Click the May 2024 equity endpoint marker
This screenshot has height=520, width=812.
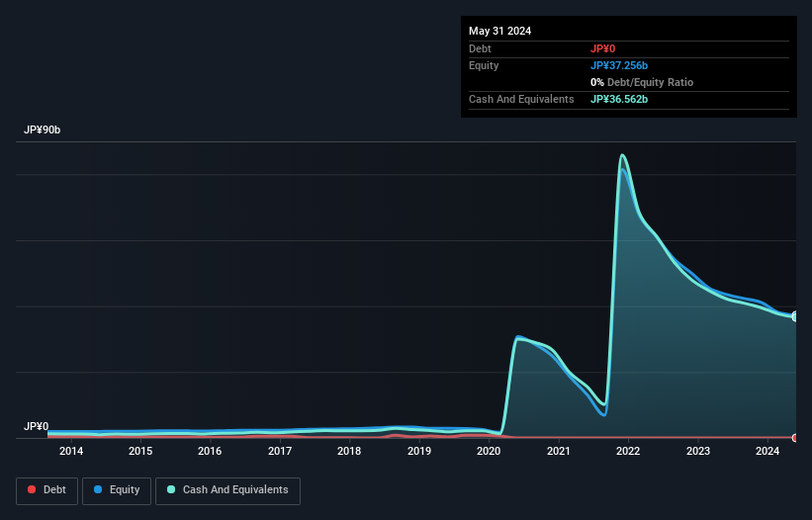point(795,316)
